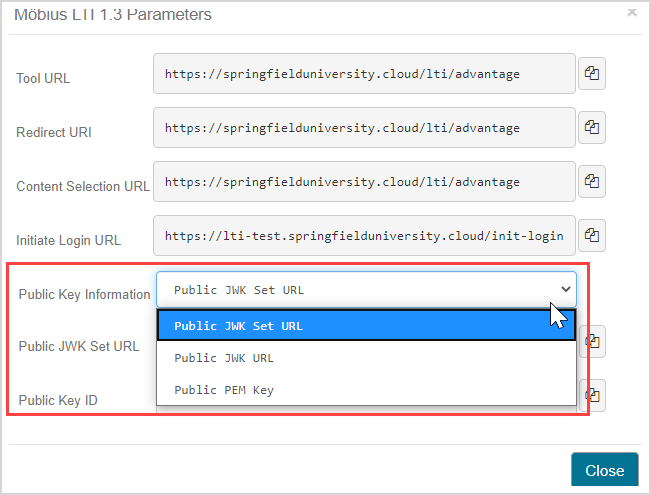Click inside the Tool URL field
This screenshot has width=651, height=495.
(364, 74)
